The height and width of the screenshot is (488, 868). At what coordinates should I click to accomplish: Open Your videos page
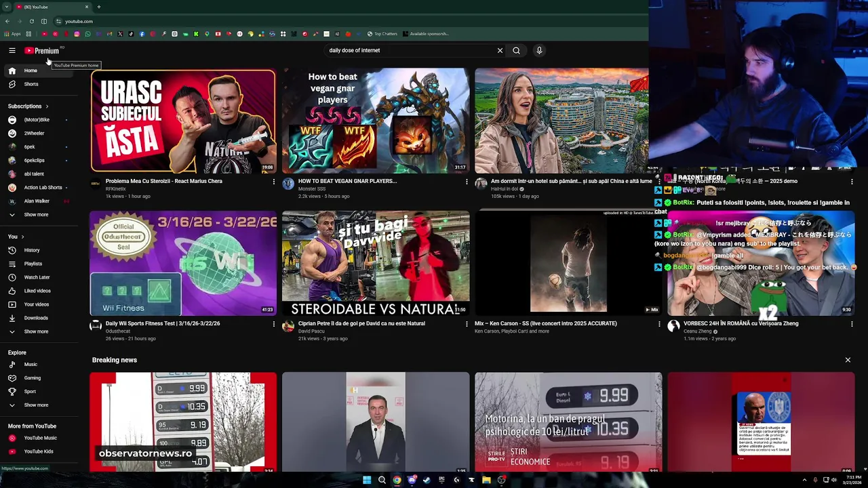tap(40, 304)
